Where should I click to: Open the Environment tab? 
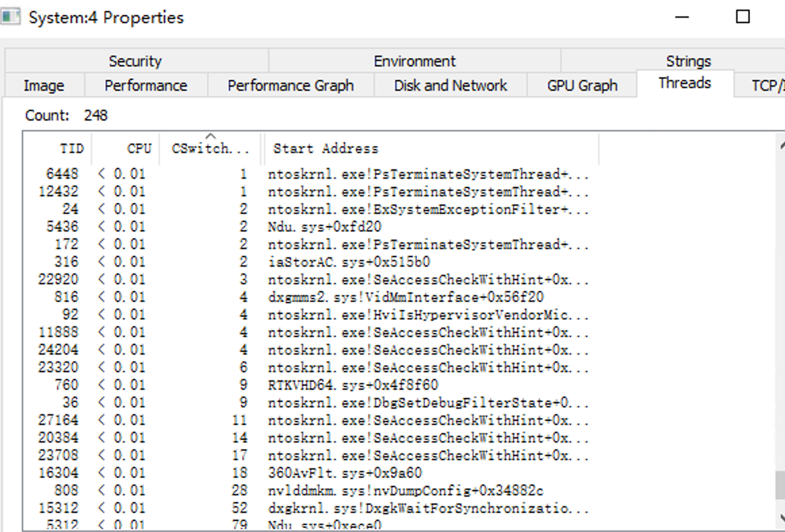point(415,61)
